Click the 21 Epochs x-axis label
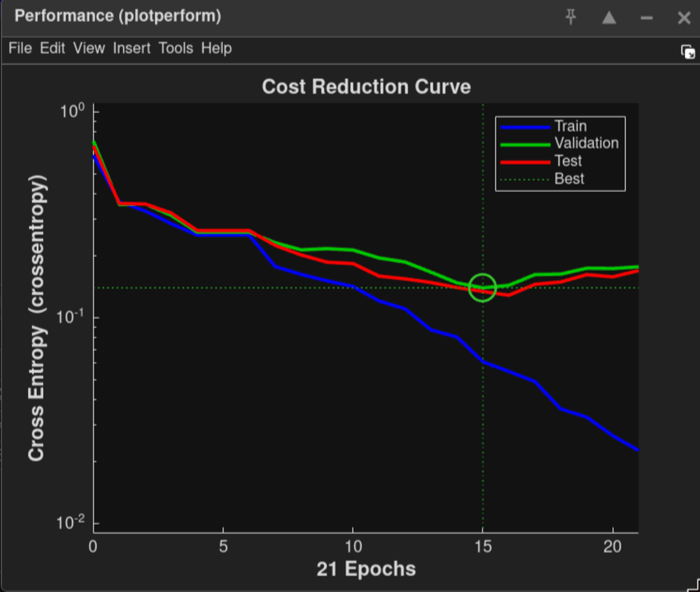The image size is (700, 592). (x=366, y=569)
